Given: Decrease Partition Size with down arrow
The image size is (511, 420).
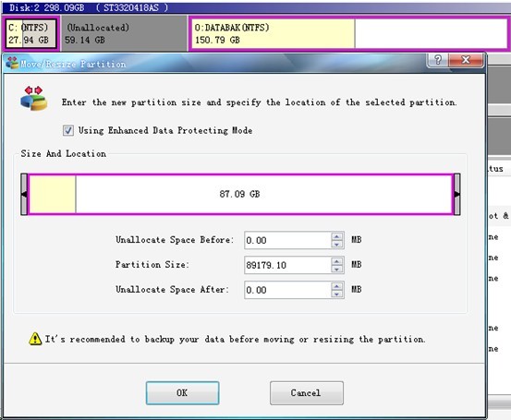Looking at the screenshot, I should (336, 269).
